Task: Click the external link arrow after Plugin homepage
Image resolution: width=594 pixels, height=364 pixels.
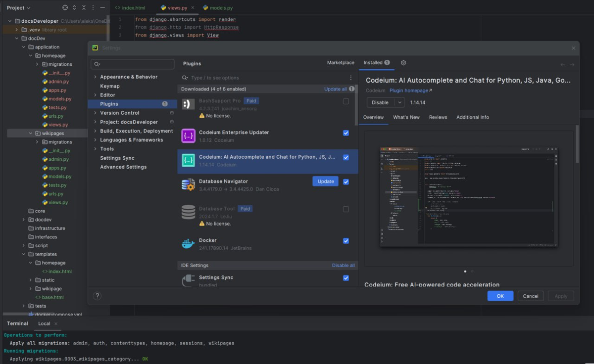Action: click(430, 91)
